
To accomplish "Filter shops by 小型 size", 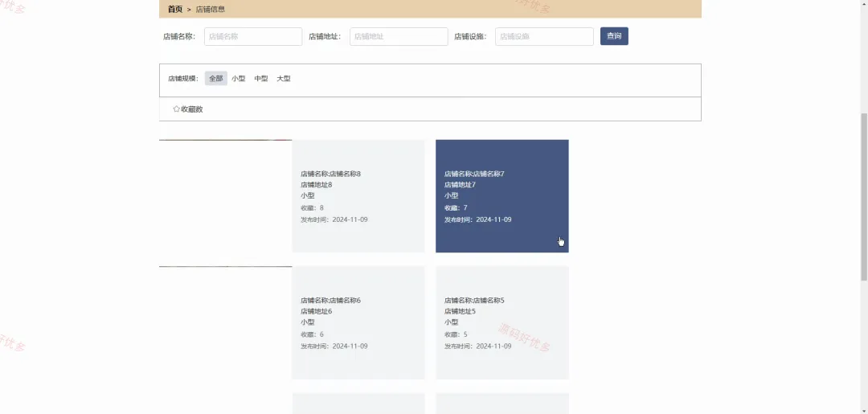I will 239,79.
